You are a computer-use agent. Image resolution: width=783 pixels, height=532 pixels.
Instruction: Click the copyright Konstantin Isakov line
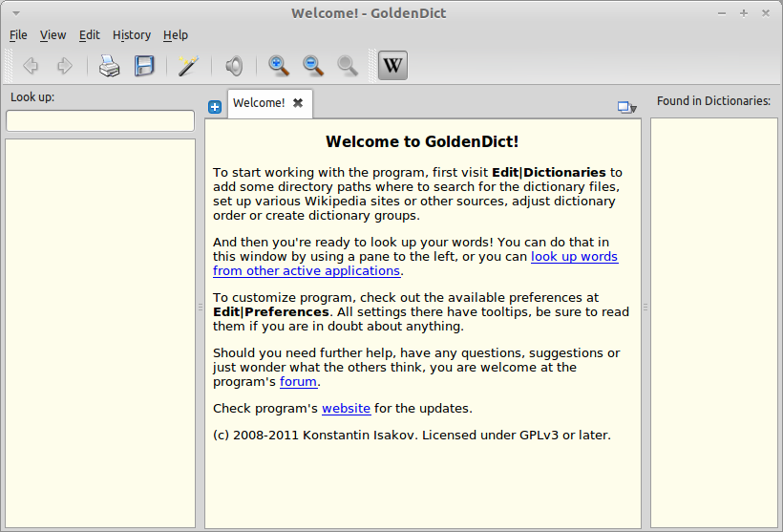(x=412, y=436)
